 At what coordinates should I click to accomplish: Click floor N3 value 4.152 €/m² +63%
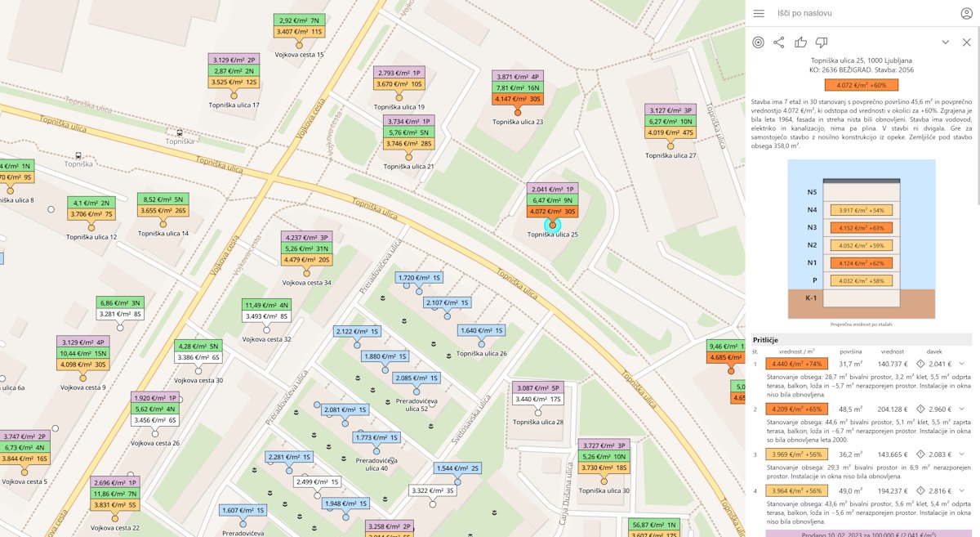862,228
